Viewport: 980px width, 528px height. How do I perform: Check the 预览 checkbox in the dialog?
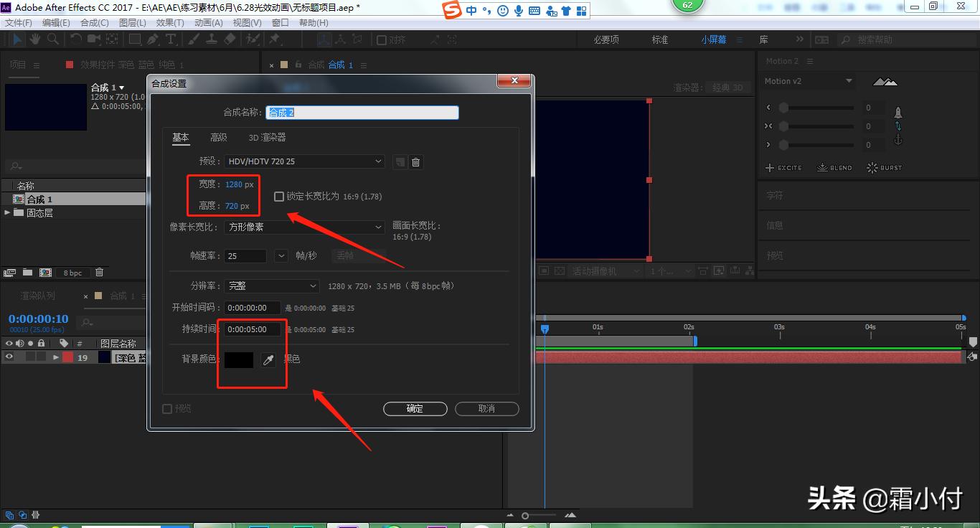(166, 408)
